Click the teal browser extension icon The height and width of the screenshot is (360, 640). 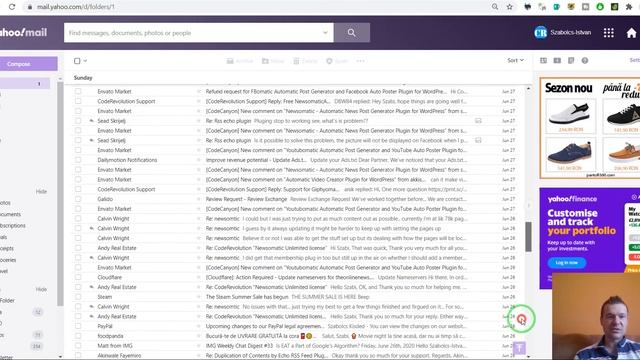(x=556, y=7)
